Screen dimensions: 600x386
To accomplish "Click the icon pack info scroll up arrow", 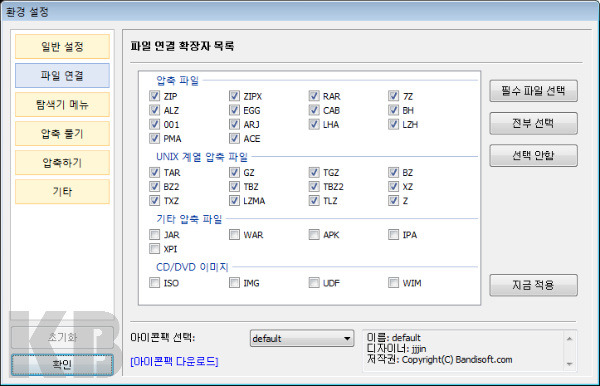I will pos(569,339).
